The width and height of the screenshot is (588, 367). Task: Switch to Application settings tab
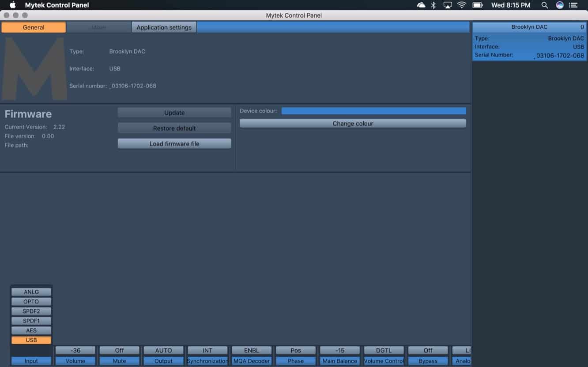[x=164, y=27]
